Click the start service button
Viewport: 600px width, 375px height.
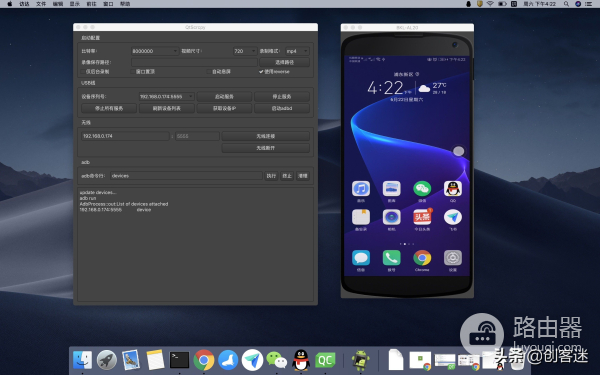[x=224, y=96]
